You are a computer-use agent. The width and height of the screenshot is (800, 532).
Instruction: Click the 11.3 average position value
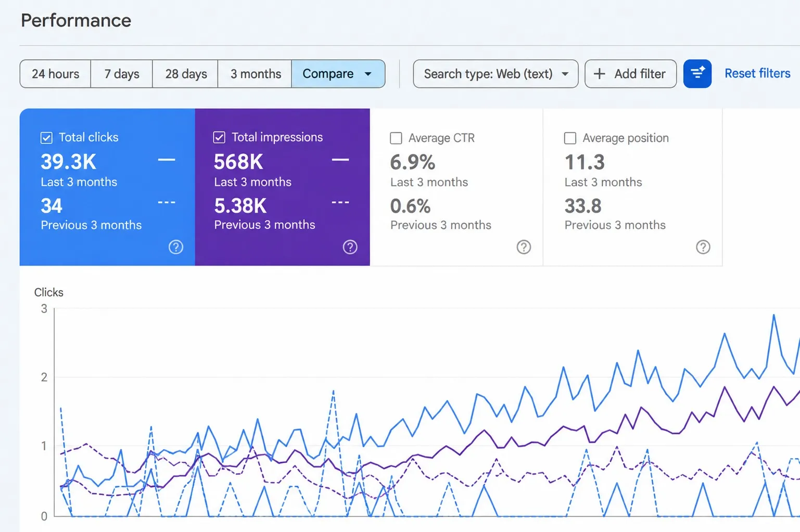(x=585, y=162)
